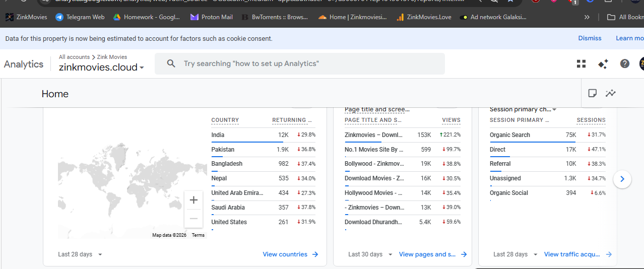Zoom out on the world map
The width and height of the screenshot is (644, 269).
194,219
